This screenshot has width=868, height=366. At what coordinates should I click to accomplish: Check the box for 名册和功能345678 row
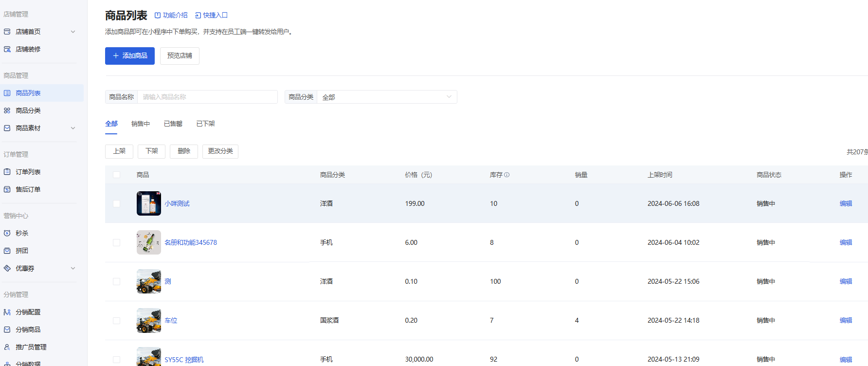tap(117, 242)
